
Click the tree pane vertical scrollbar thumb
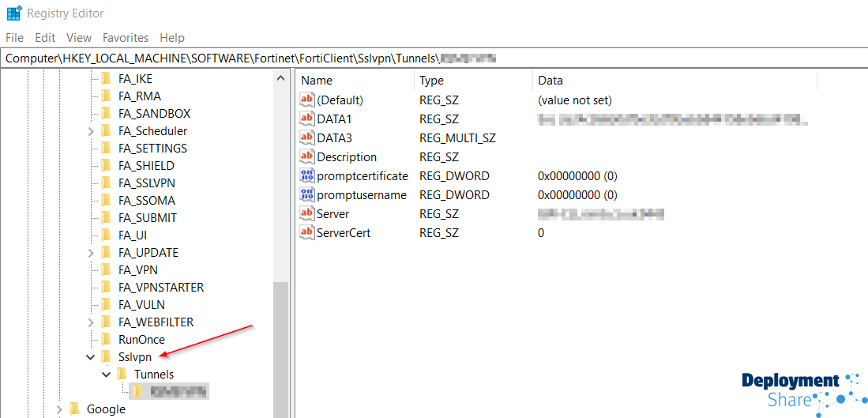[281, 349]
